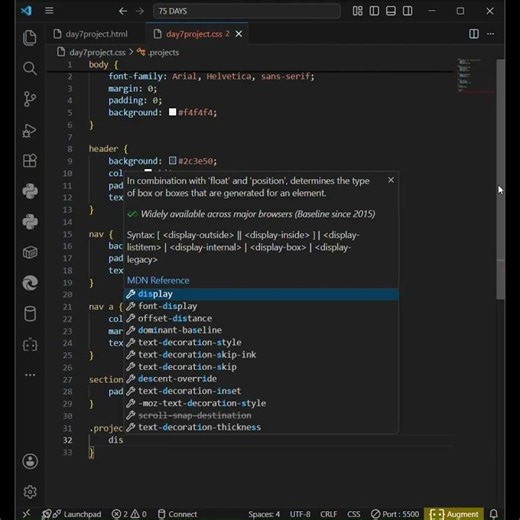Open the hamburger application menu

point(49,11)
